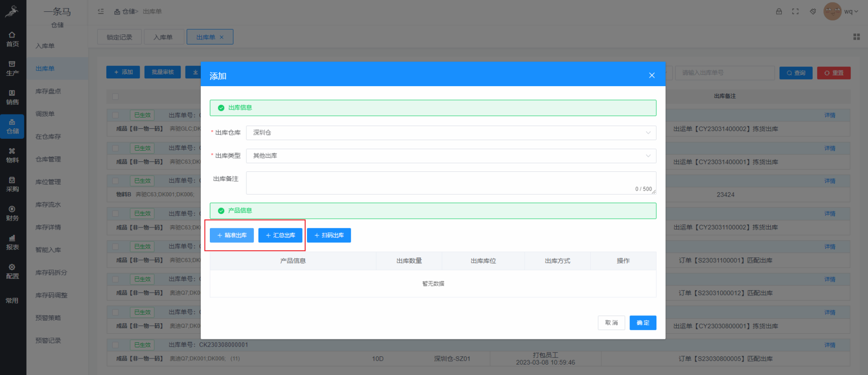The height and width of the screenshot is (375, 868).
Task: Open the 财务 finance sidebar icon
Action: point(12,214)
